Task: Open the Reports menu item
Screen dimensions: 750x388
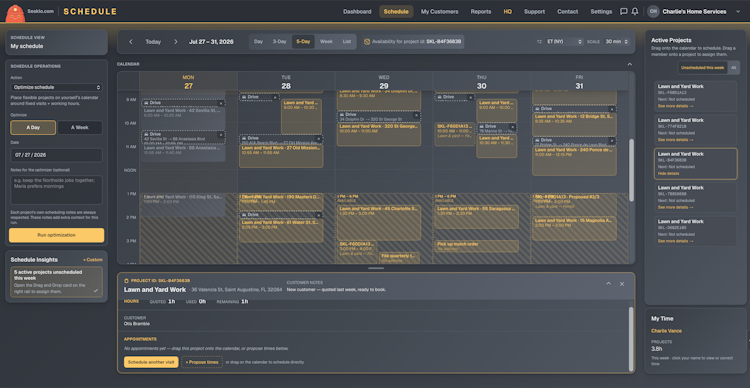Action: click(x=481, y=11)
